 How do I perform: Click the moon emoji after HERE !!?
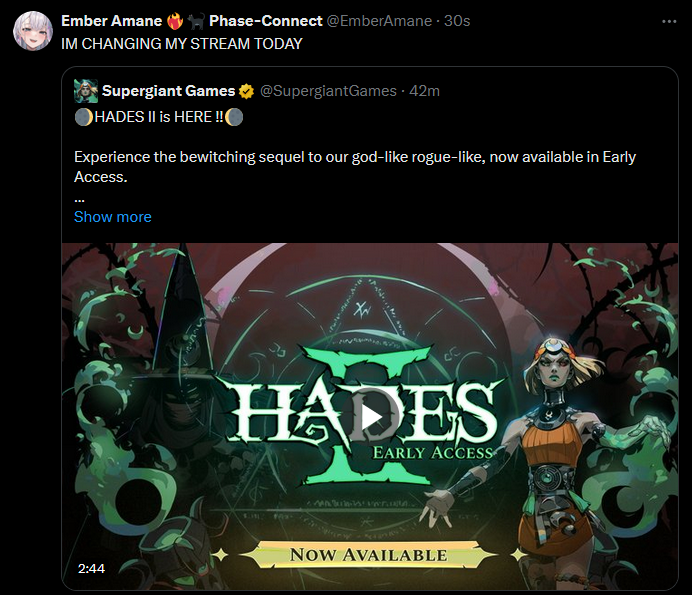click(234, 117)
